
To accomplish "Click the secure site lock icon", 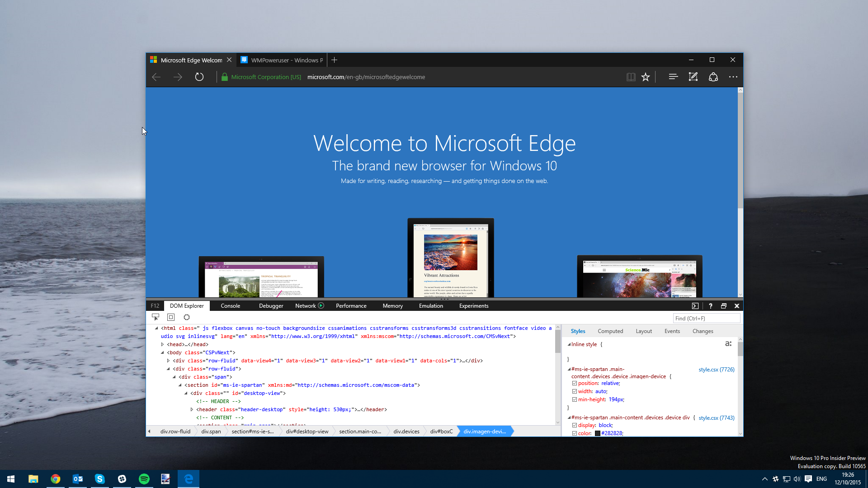I will pos(224,77).
